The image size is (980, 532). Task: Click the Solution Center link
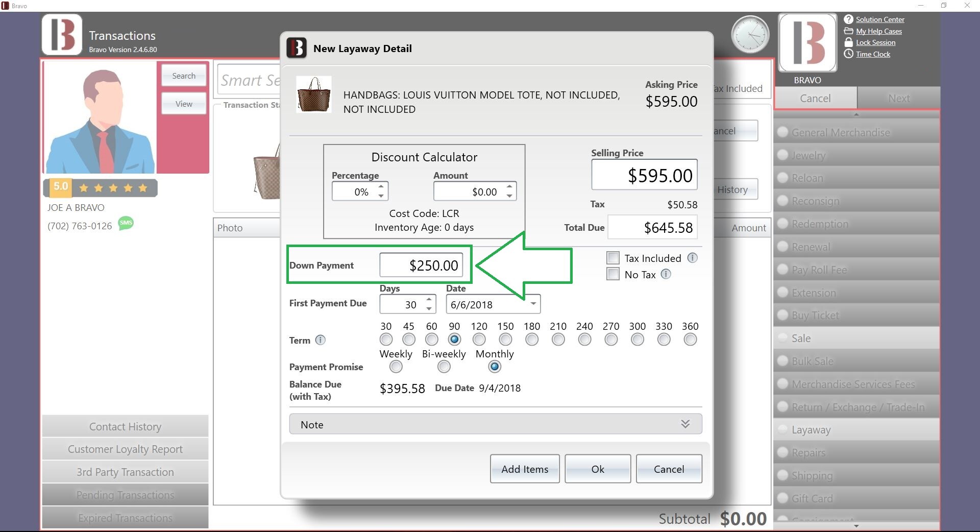pos(880,19)
